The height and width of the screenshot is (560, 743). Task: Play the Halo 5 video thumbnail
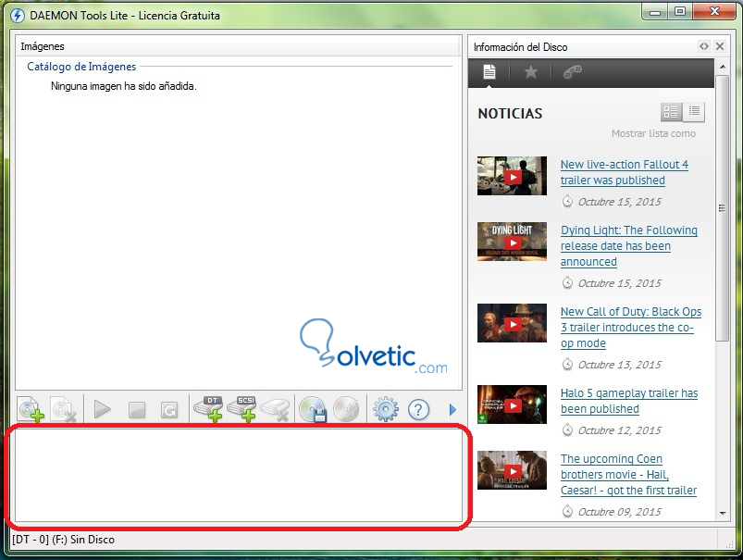click(x=513, y=405)
